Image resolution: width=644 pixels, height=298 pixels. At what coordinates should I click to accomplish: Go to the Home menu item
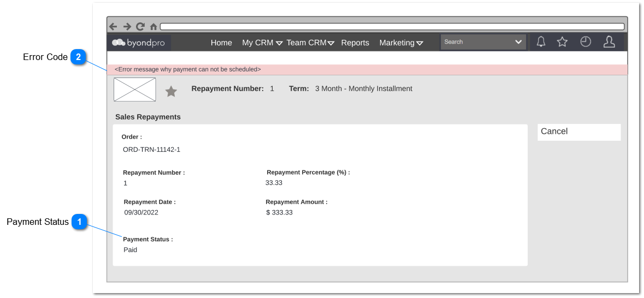(x=221, y=43)
